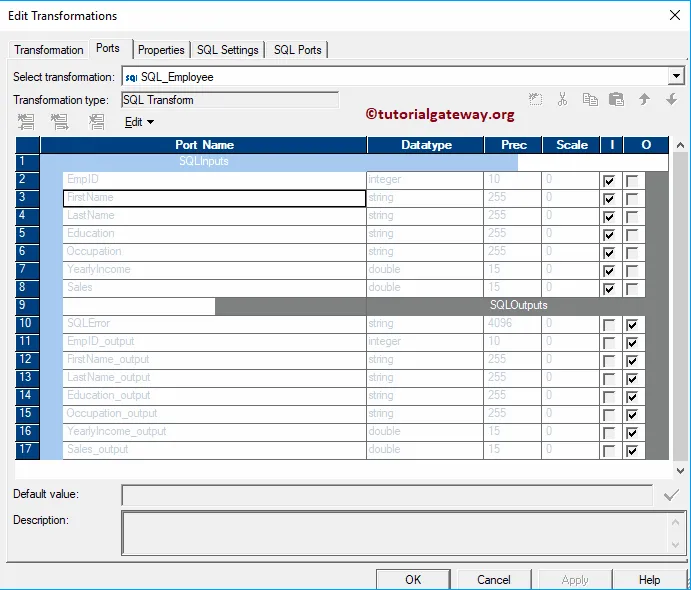This screenshot has height=590, width=691.
Task: Toggle the output checkbox for FirstName port
Action: 632,199
